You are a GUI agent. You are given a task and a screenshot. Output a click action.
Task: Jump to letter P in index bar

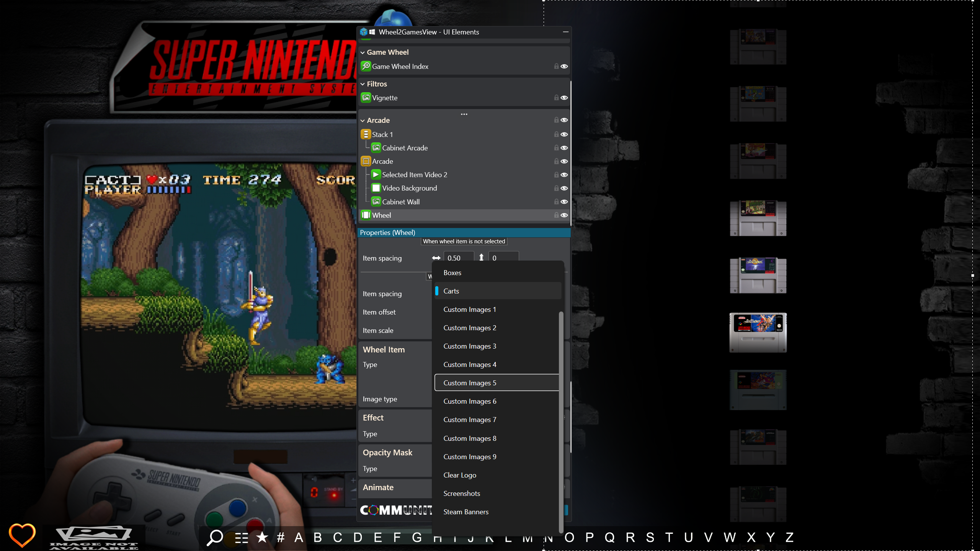click(590, 537)
